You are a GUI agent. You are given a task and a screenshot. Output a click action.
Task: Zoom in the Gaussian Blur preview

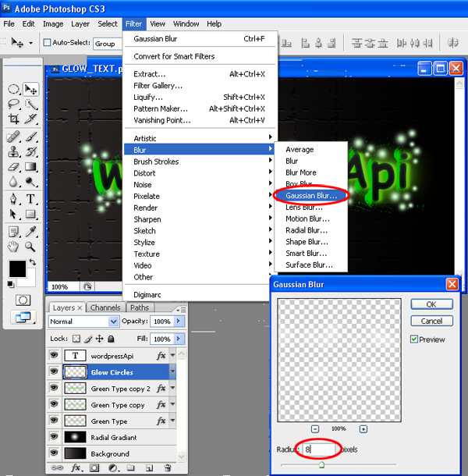(363, 429)
